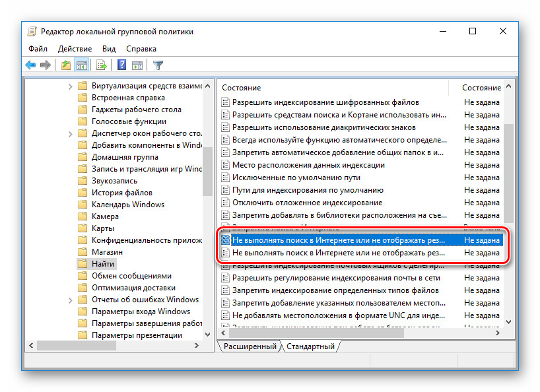The image size is (540, 392).
Task: Switch to the Расширенный tab
Action: (x=250, y=346)
